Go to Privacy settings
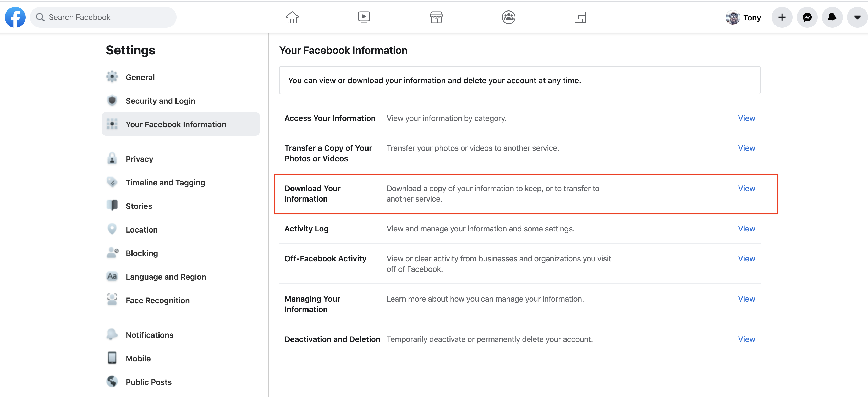This screenshot has width=868, height=397. 139,159
